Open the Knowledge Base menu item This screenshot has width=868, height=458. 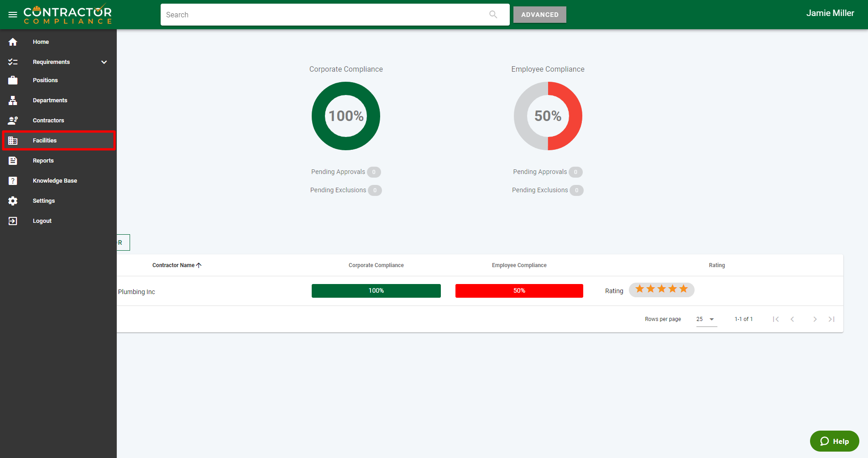pos(55,181)
